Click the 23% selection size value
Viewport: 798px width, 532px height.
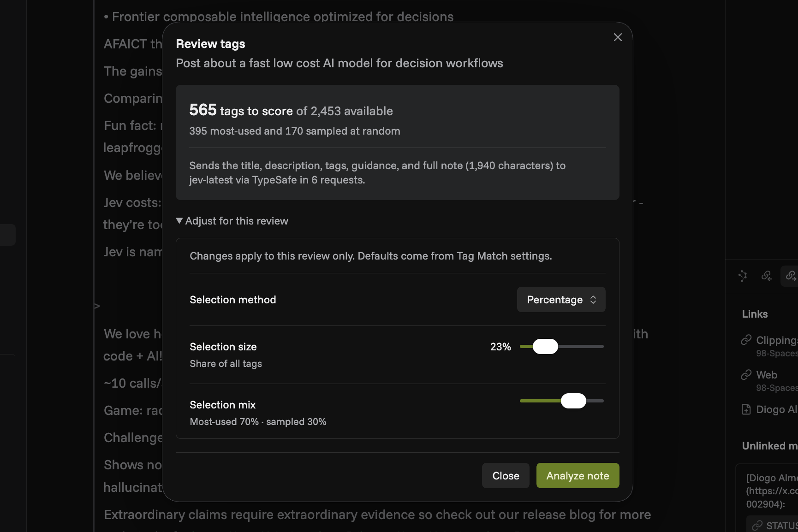click(x=500, y=347)
